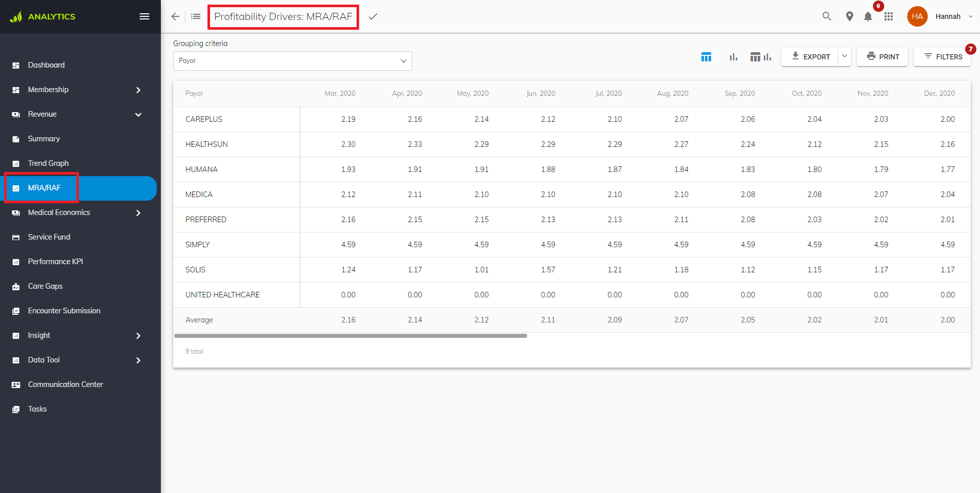Open the Payor grouping criteria dropdown

pyautogui.click(x=293, y=61)
